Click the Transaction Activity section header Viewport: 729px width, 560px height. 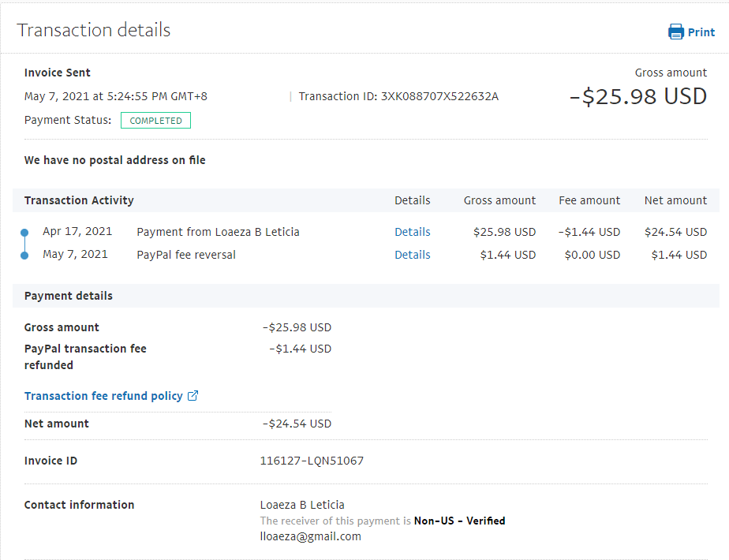point(79,200)
